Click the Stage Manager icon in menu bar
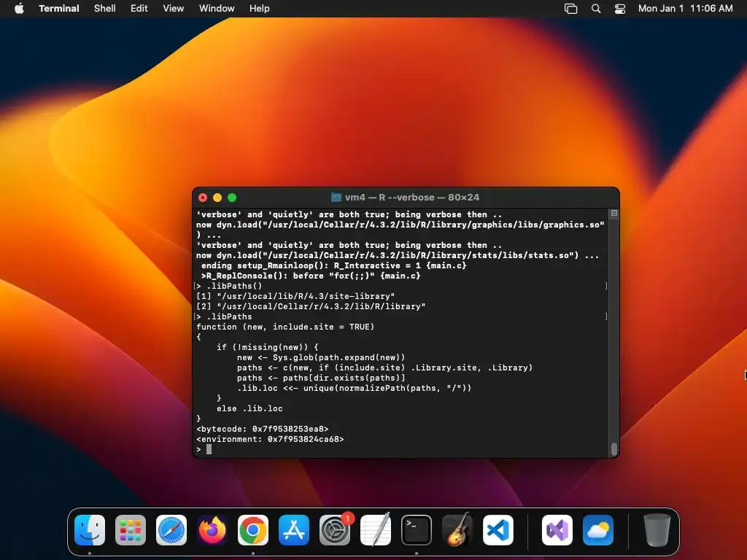 point(570,9)
